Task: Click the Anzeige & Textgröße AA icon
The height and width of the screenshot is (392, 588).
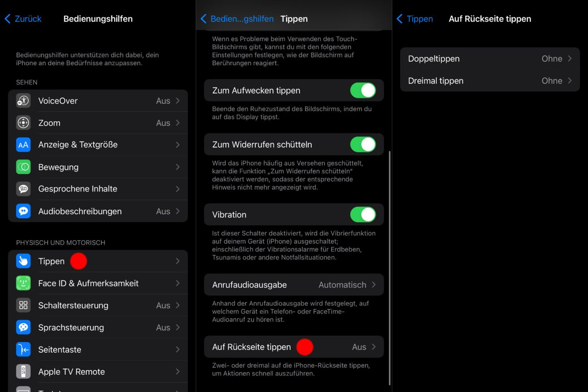Action: [23, 145]
